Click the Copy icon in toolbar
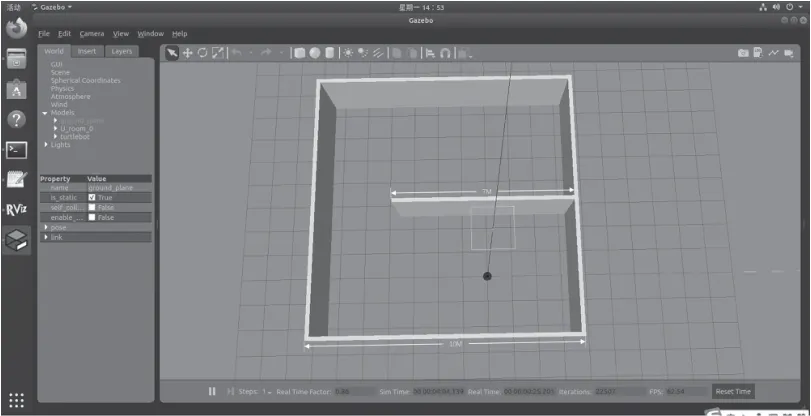Viewport: 811px width, 416px height. point(397,53)
